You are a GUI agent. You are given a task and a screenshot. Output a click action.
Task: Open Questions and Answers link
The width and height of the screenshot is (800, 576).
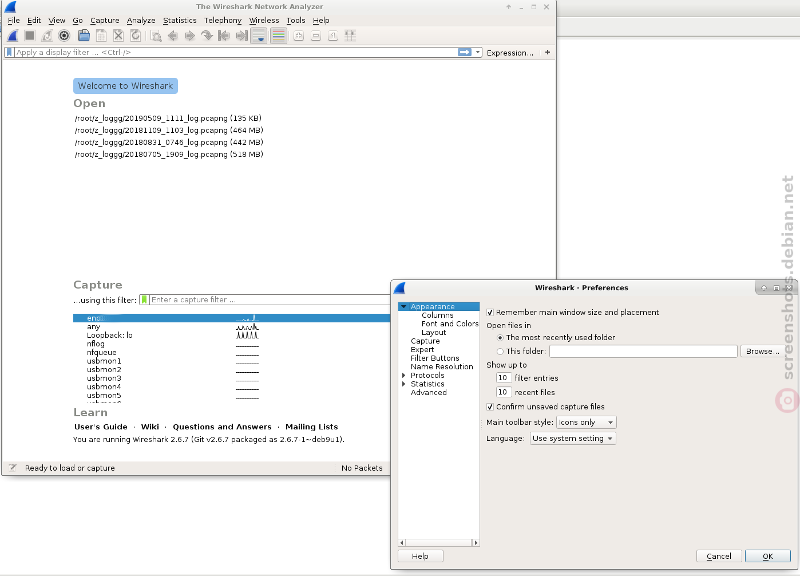222,427
